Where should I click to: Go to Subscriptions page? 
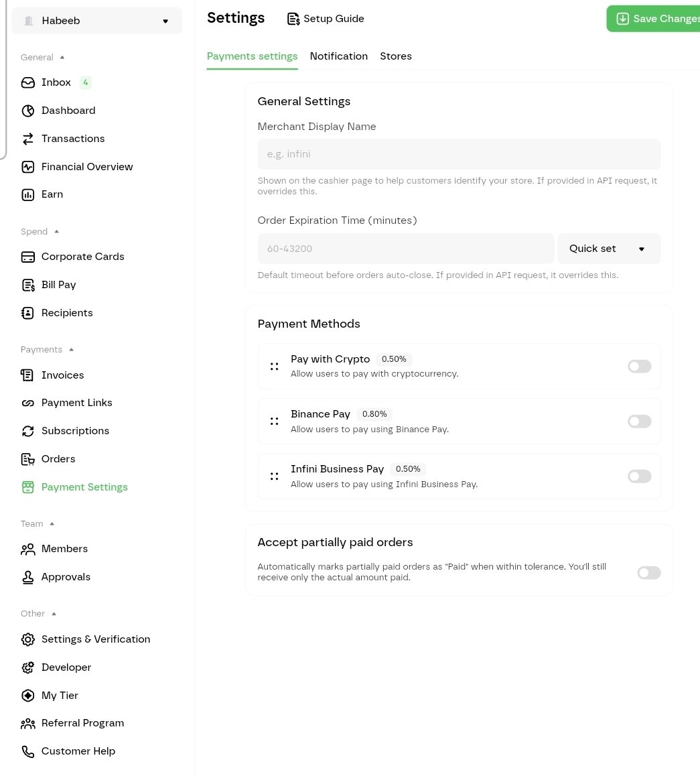(x=76, y=431)
